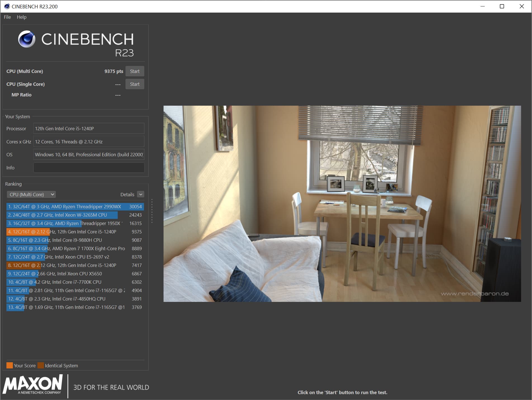Close the Cinebench window
This screenshot has height=400, width=532.
tap(522, 6)
